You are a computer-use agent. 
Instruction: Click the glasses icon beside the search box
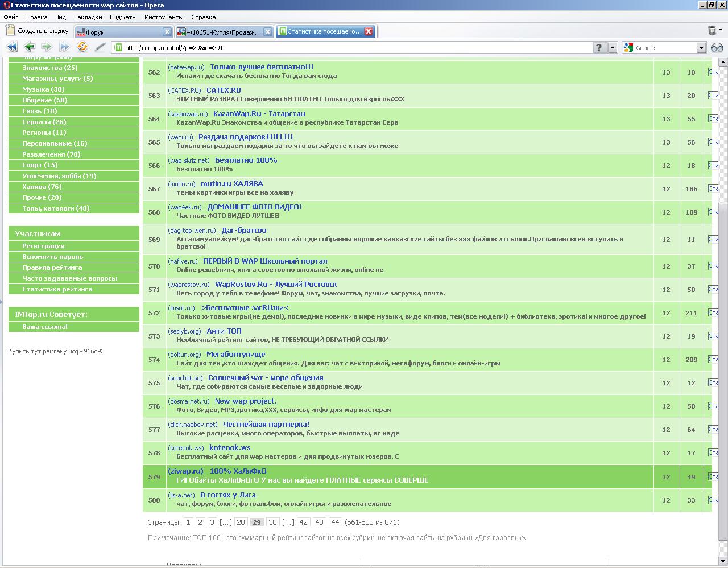[x=717, y=48]
